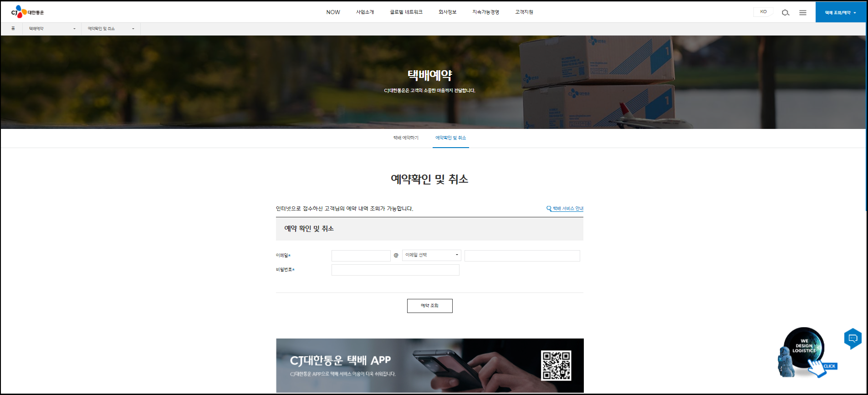The height and width of the screenshot is (395, 868).
Task: Open the 글로벌 네트워크 menu
Action: coord(406,12)
